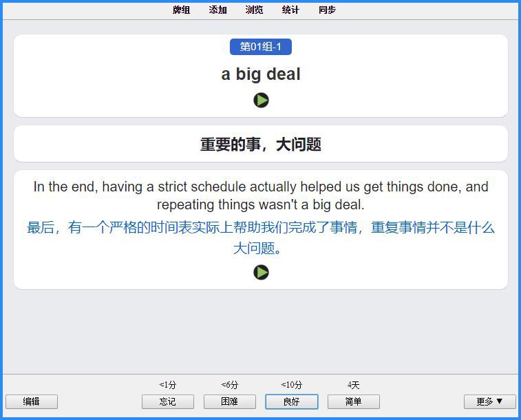This screenshot has height=420, width=521.
Task: Click the definition 重要的事，大问题
Action: (261, 145)
